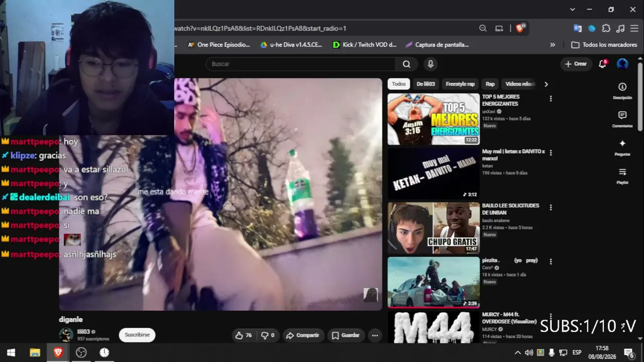Open the Playlist panel icon
Screen dimensions: 644x362
(622, 172)
